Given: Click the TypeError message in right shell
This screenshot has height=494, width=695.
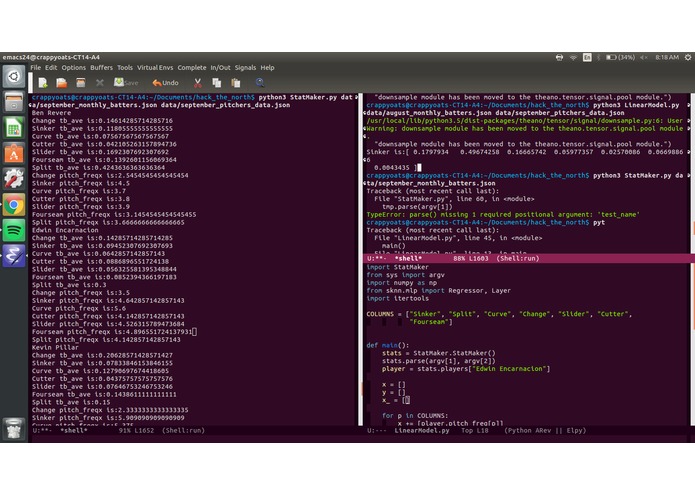Looking at the screenshot, I should point(503,214).
